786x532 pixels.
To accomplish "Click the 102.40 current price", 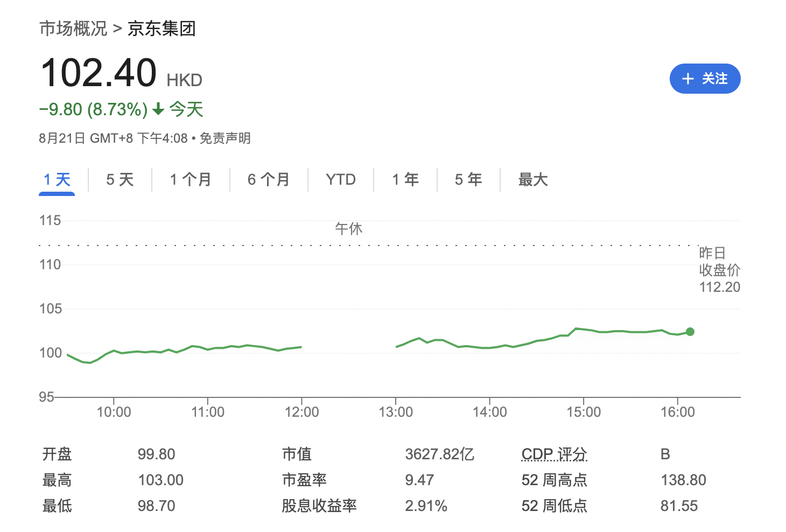I will (x=99, y=73).
